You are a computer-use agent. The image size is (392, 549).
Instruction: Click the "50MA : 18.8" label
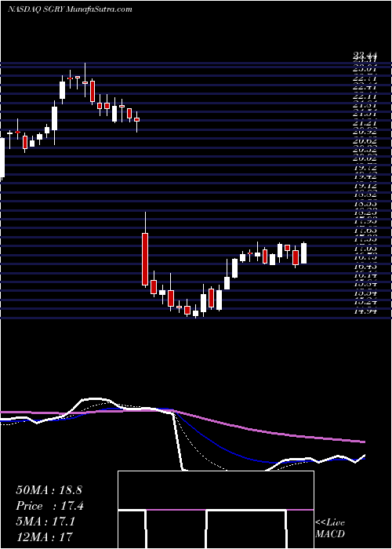point(49,490)
